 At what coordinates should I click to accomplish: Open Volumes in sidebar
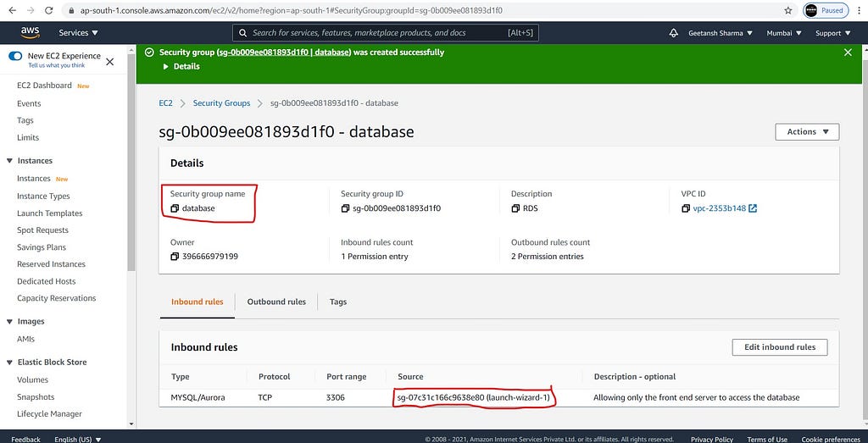pyautogui.click(x=32, y=380)
